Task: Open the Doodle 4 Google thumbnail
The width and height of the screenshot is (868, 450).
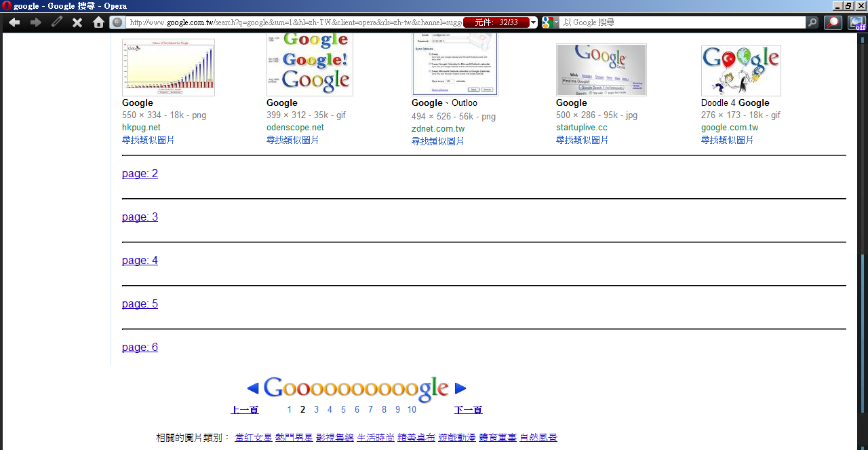Action: click(x=741, y=71)
